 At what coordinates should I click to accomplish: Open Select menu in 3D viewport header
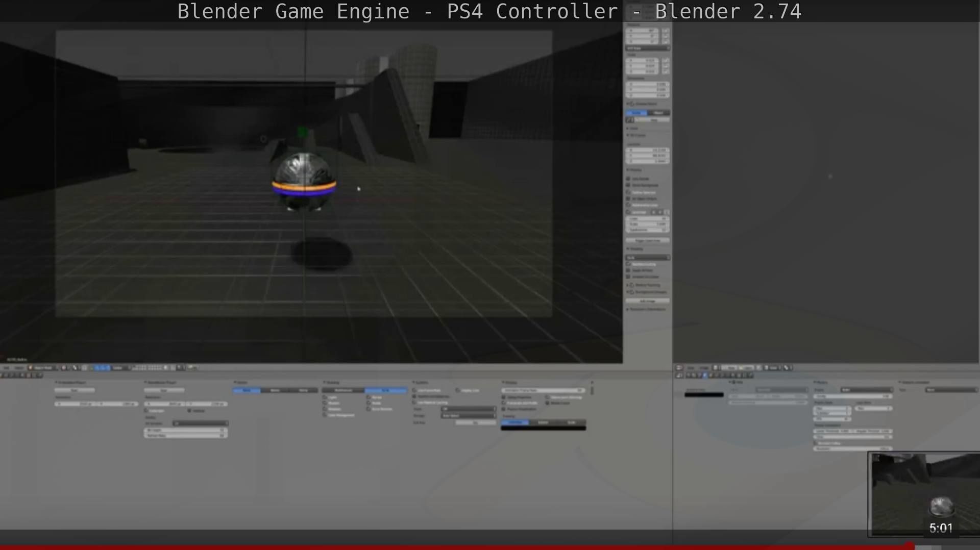(x=19, y=368)
